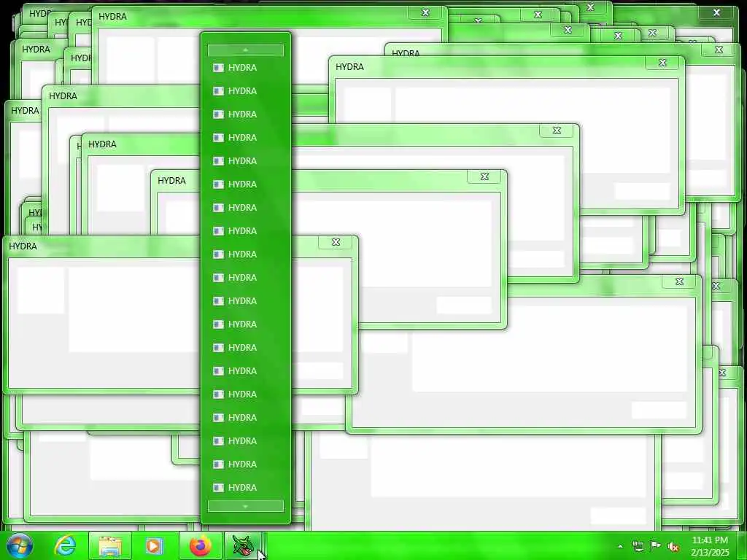Launch Firefox from the taskbar
Screen dimensions: 747x560
pos(201,546)
